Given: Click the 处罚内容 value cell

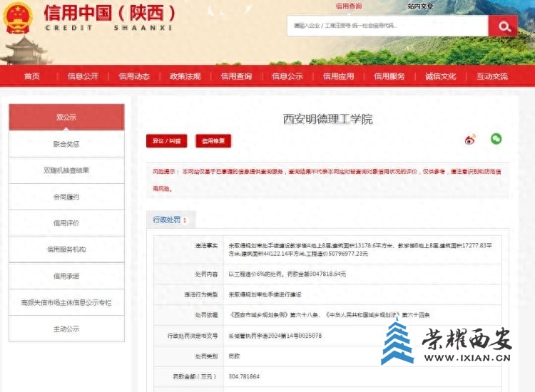Looking at the screenshot, I should click(362, 274).
